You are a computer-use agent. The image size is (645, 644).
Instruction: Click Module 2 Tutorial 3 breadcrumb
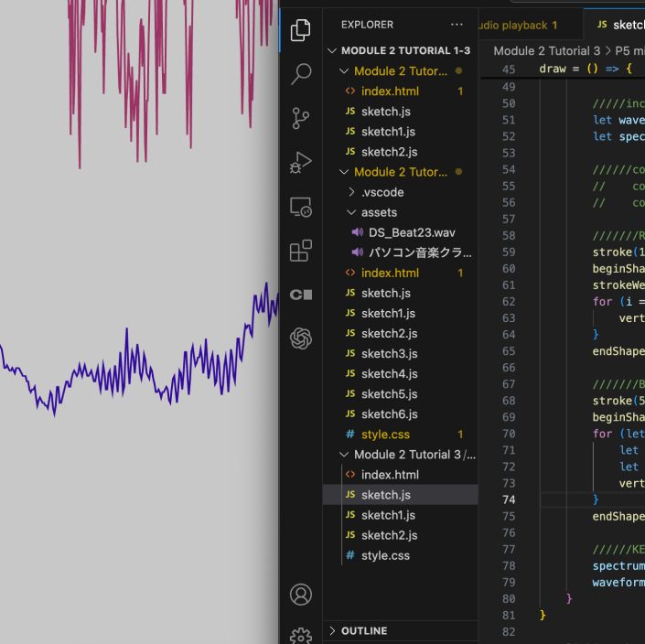coord(547,50)
